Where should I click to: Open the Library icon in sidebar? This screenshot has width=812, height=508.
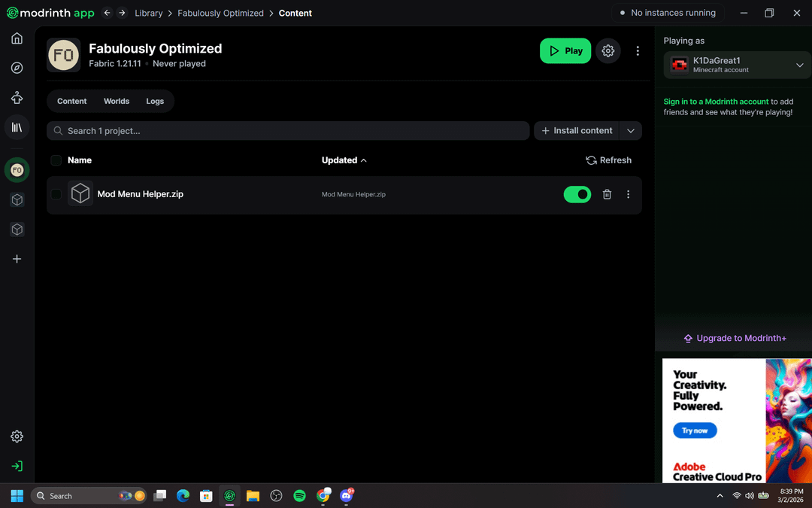coord(17,127)
